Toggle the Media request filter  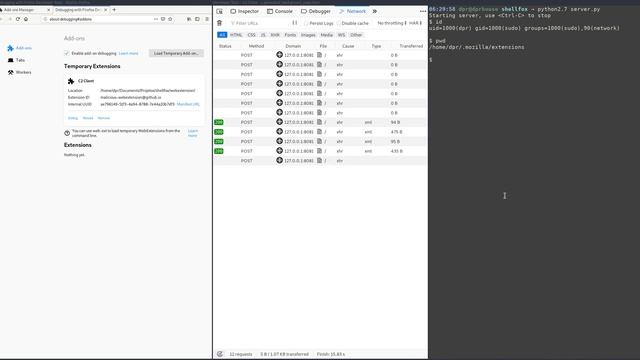[327, 35]
